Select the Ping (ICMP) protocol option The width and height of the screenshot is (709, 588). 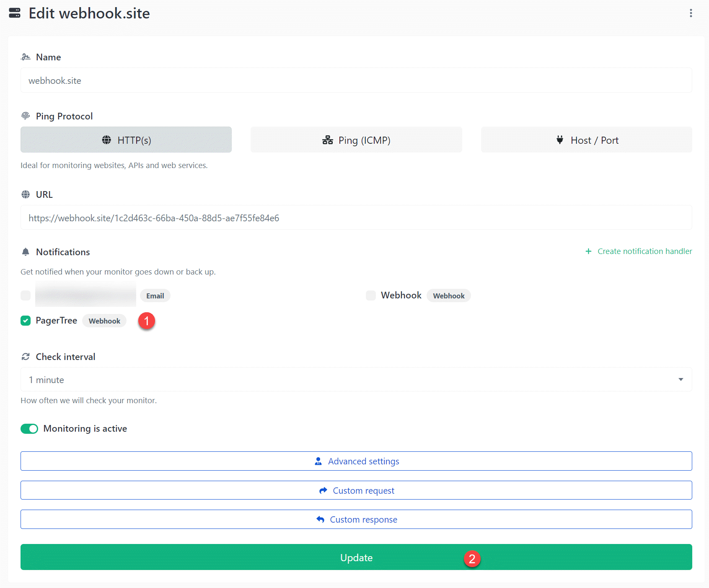(356, 140)
